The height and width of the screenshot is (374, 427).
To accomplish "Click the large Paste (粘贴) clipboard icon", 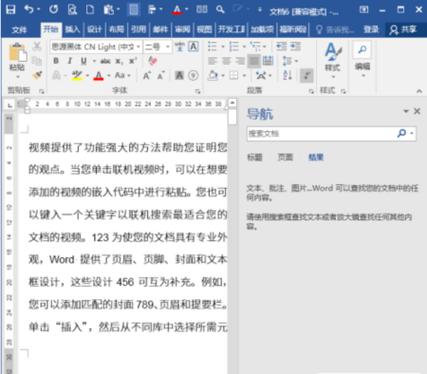I will (x=17, y=53).
